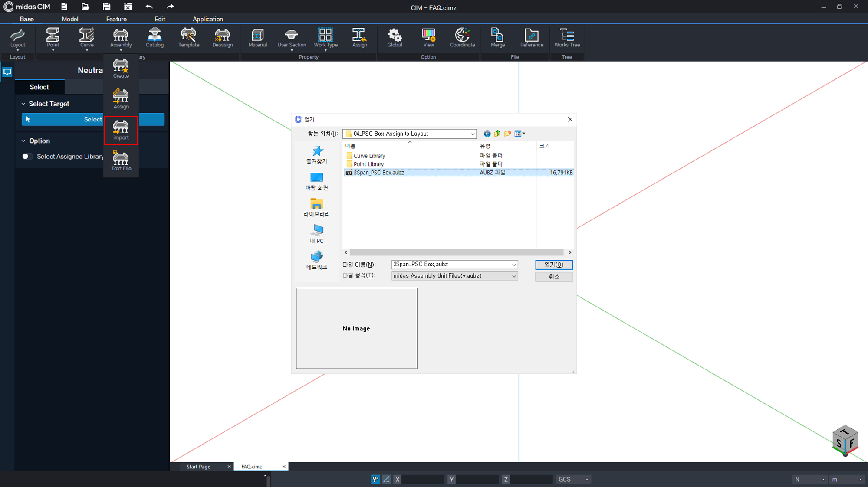
Task: Expand the file type dropdown
Action: coord(514,276)
